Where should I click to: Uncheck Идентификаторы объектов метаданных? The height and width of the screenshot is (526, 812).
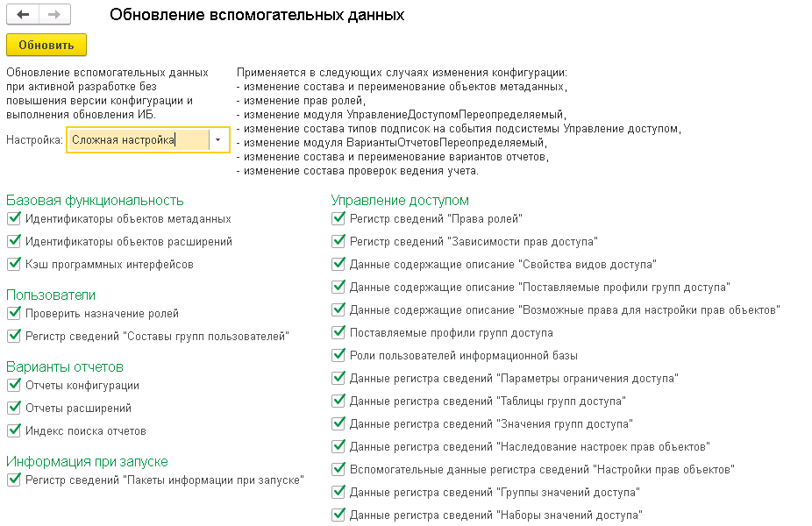[x=14, y=218]
